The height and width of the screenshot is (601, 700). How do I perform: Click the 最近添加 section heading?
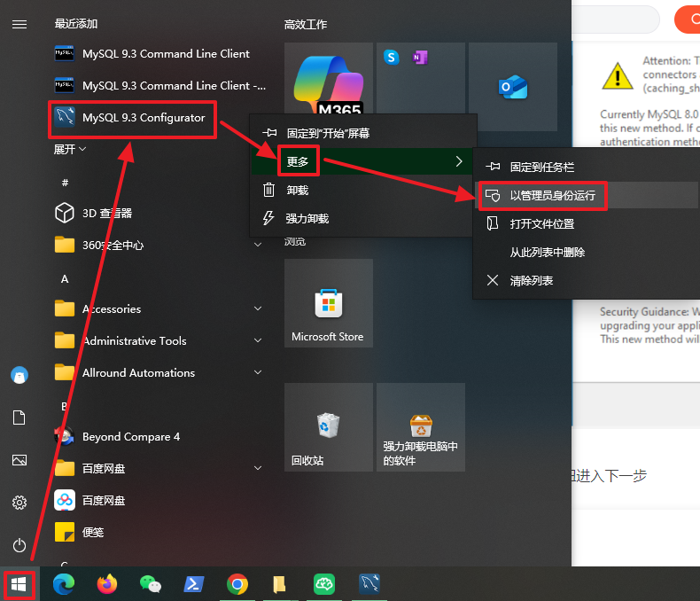tap(76, 24)
